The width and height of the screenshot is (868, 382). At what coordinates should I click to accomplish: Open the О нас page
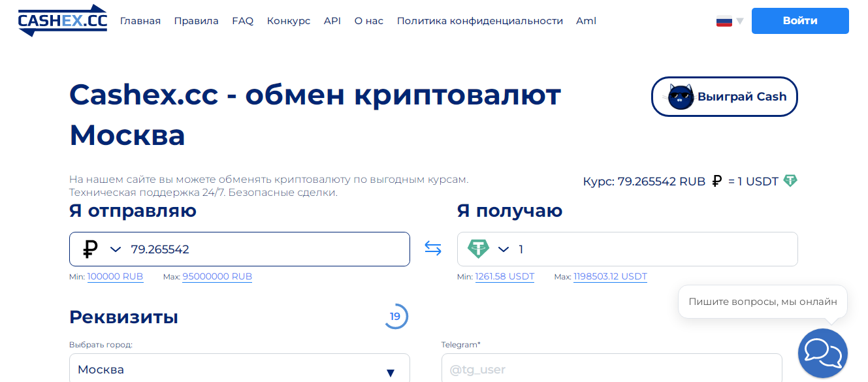click(x=369, y=21)
